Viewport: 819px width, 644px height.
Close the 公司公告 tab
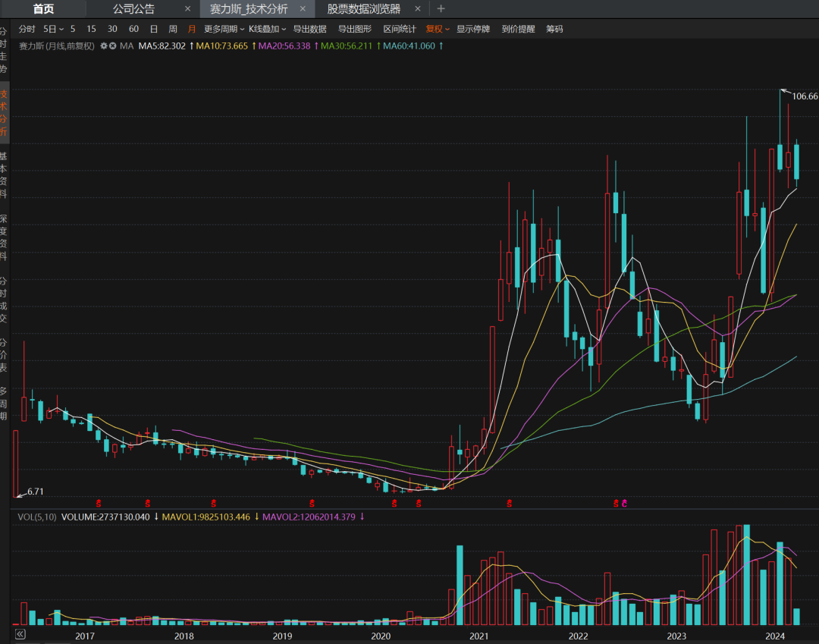[x=188, y=9]
